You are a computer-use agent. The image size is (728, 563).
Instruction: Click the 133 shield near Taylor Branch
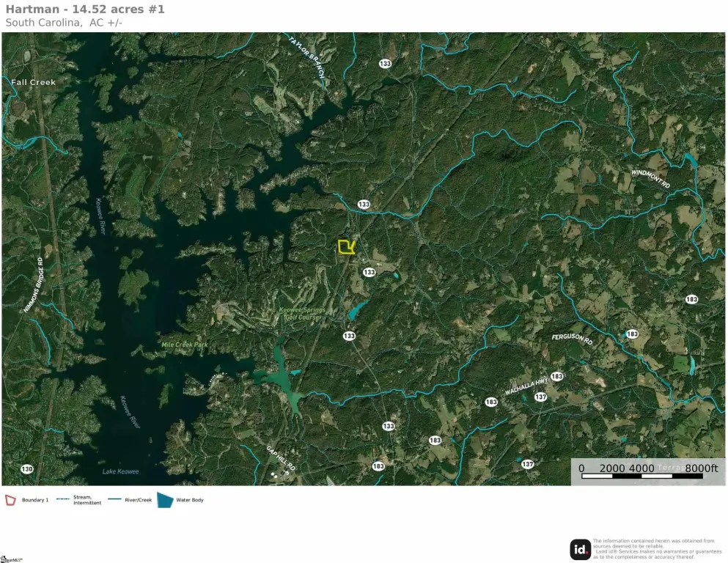[x=385, y=64]
